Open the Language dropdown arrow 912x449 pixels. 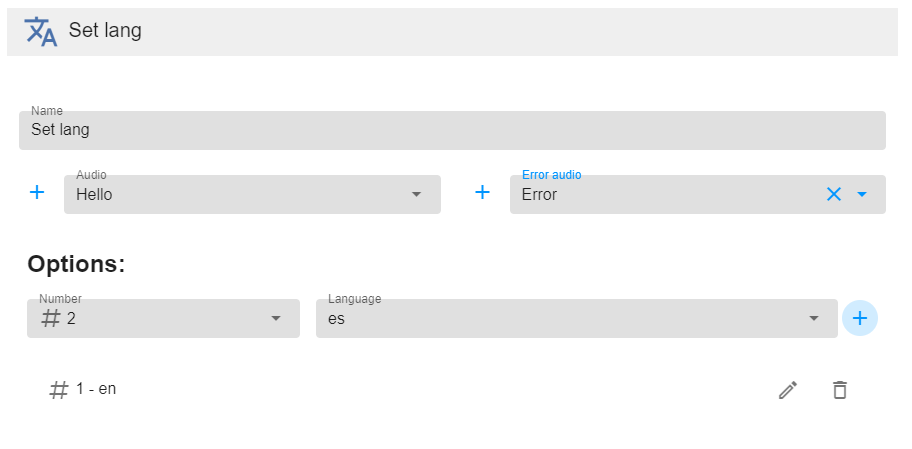coord(814,319)
